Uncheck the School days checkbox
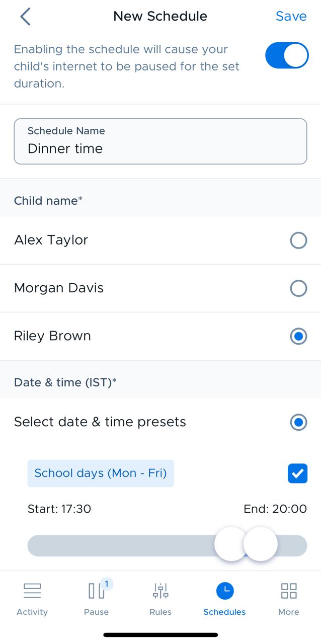Viewport: 321px width, 644px height. 297,473
